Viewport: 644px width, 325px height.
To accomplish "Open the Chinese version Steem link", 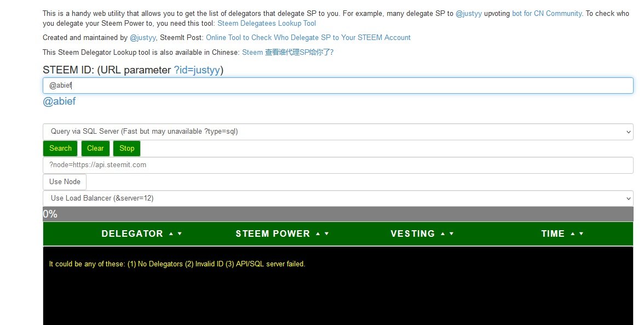I will (x=287, y=53).
